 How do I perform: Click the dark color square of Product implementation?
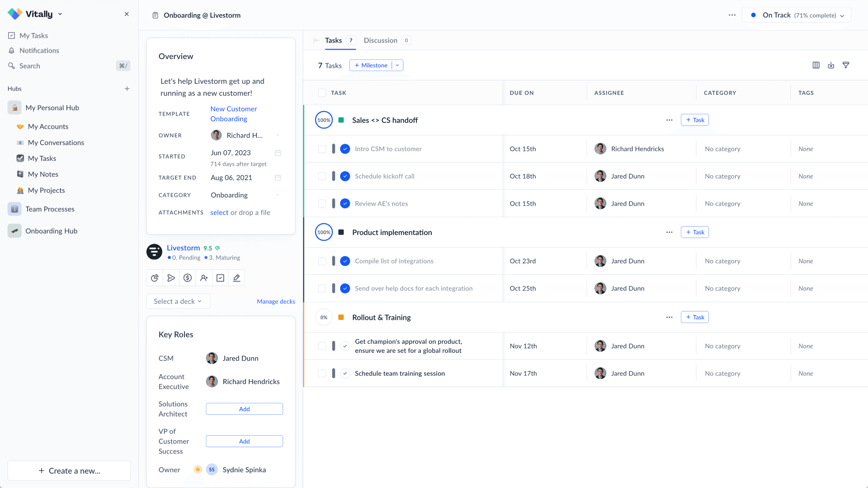click(341, 232)
